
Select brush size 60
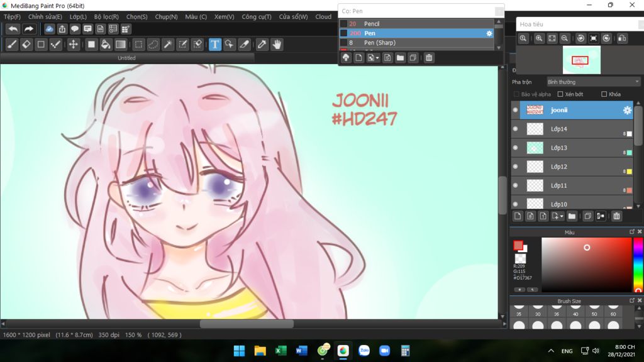[x=613, y=310]
